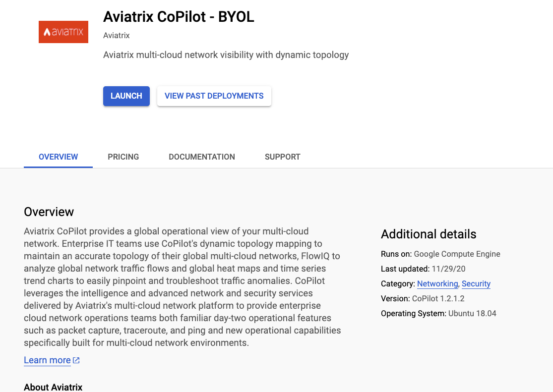Click VIEW PAST DEPLOYMENTS
The image size is (553, 392).
pyautogui.click(x=214, y=96)
